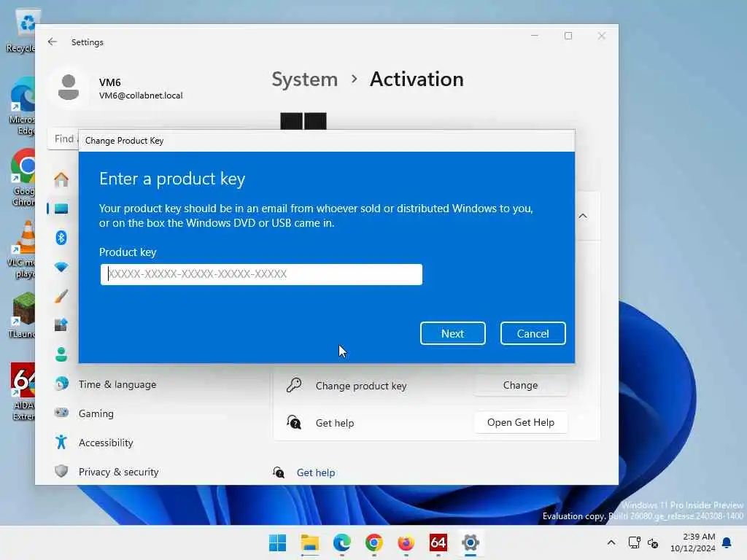Select the System sidebar icon

click(61, 209)
